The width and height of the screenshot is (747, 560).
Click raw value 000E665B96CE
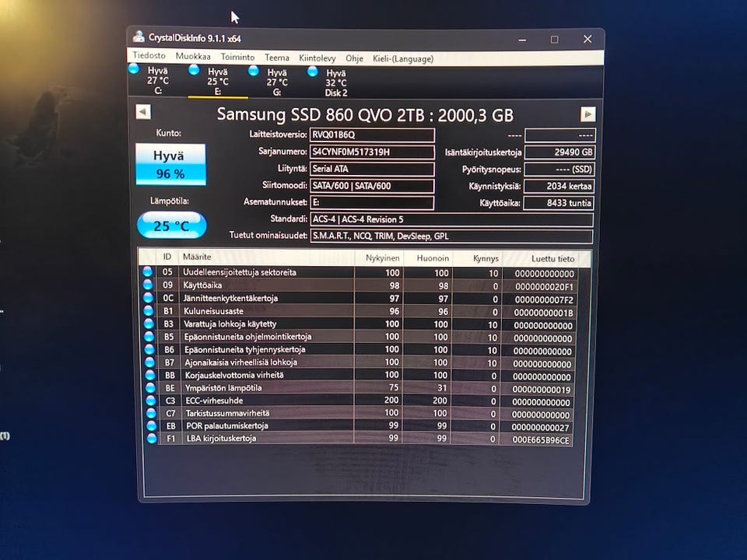[540, 440]
